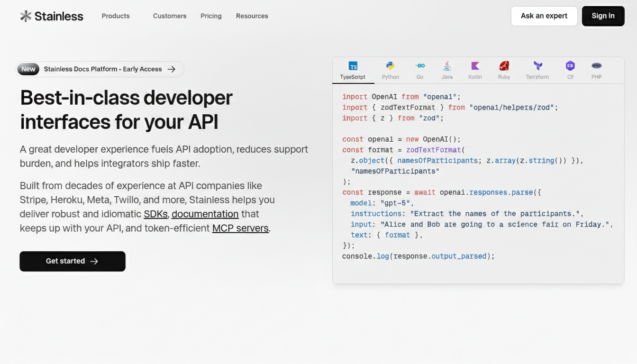Click the Stainless asterisk logo icon

pyautogui.click(x=26, y=16)
